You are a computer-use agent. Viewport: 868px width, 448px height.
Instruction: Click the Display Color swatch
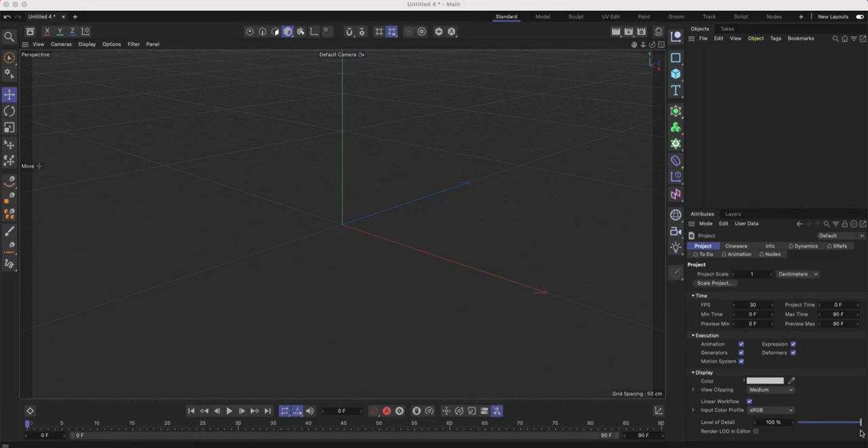(x=765, y=381)
